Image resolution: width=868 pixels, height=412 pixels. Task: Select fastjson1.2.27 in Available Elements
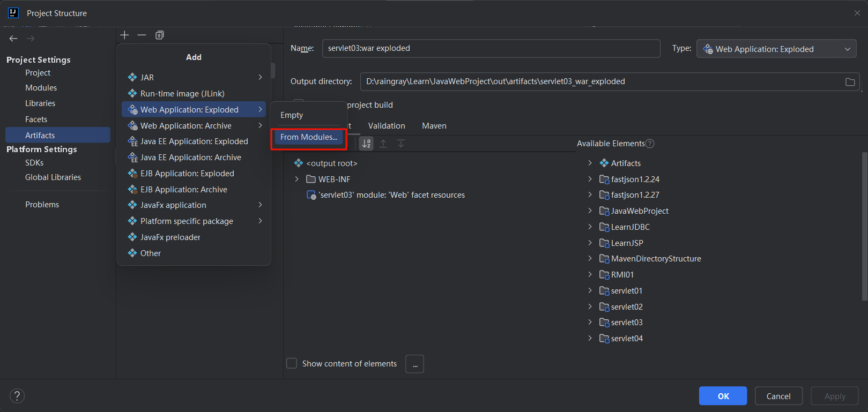point(635,195)
